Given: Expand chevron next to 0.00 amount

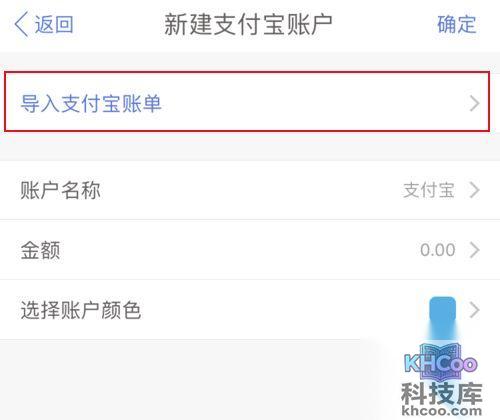Looking at the screenshot, I should pyautogui.click(x=474, y=250).
